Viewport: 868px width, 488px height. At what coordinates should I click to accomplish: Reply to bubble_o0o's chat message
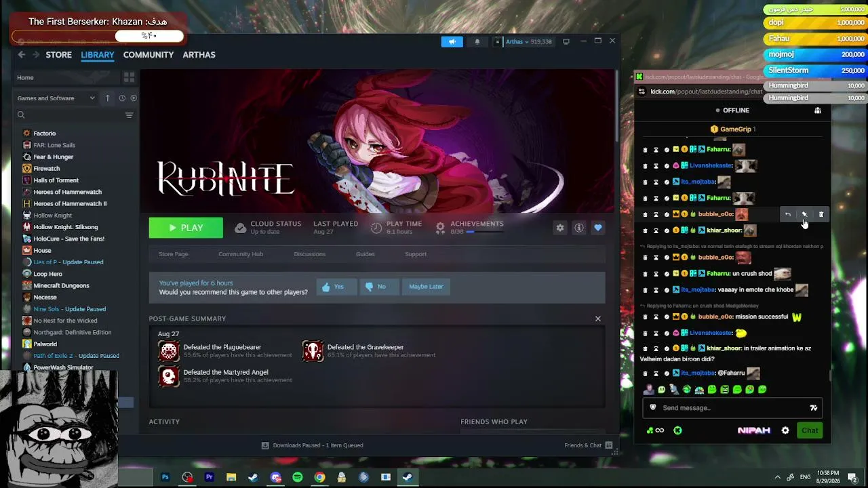(788, 214)
